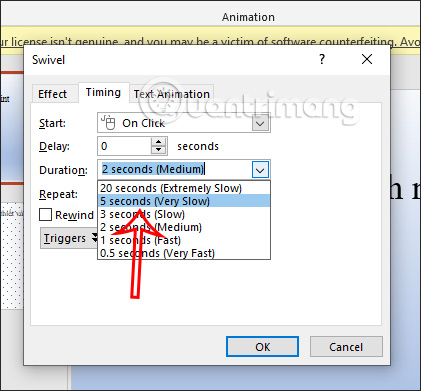Viewport: 421px width, 391px height.
Task: Select the Timing tab
Action: pos(103,92)
